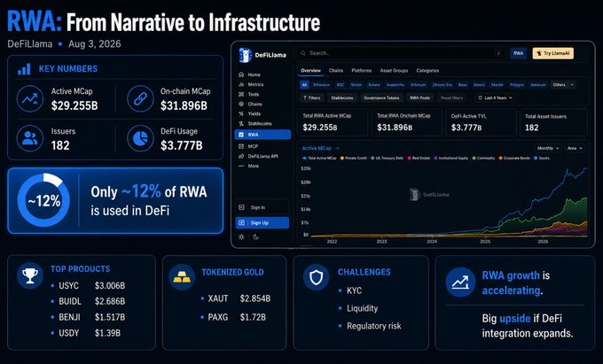Viewport: 603px width, 364px height.
Task: Toggle the Governance Tokens filter chip
Action: pyautogui.click(x=381, y=98)
